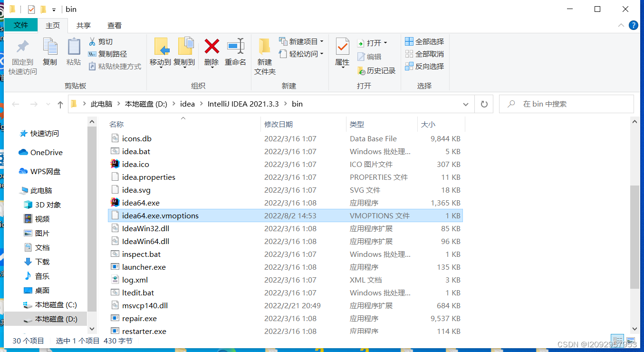Select 本地磁盘 (C:) in navigation pane

(x=50, y=305)
